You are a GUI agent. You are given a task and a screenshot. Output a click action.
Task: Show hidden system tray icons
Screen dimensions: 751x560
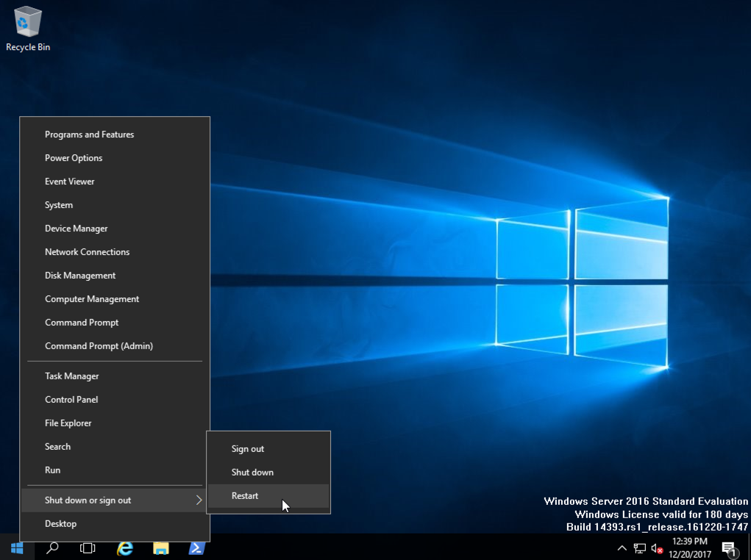point(622,548)
